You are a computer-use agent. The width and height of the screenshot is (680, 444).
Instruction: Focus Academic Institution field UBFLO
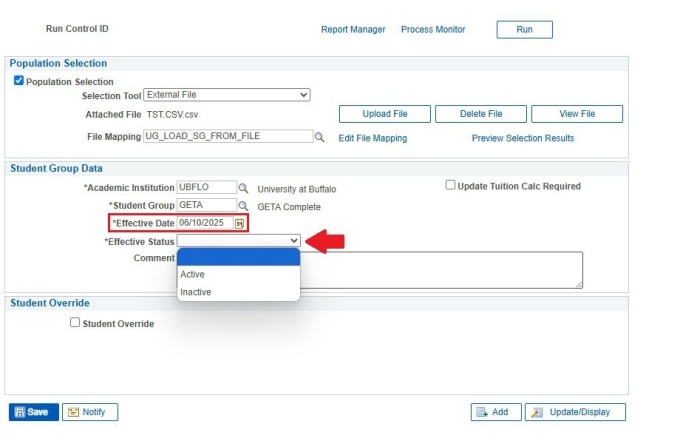click(207, 187)
